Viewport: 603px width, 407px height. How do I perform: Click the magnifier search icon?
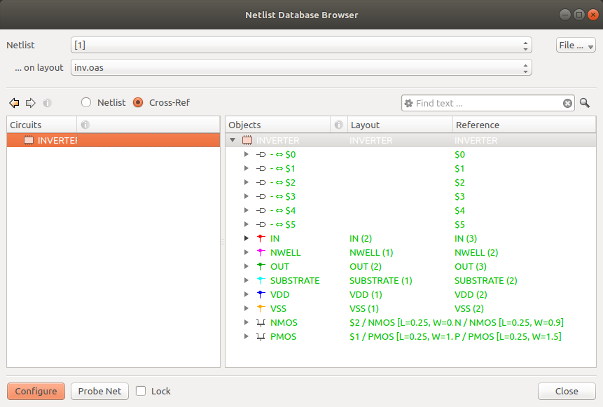point(585,103)
